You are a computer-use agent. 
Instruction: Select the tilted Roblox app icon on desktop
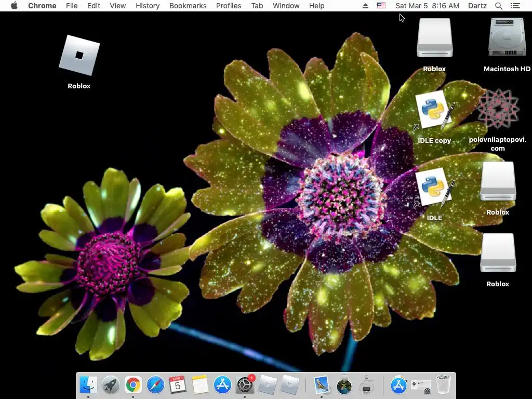pos(79,55)
